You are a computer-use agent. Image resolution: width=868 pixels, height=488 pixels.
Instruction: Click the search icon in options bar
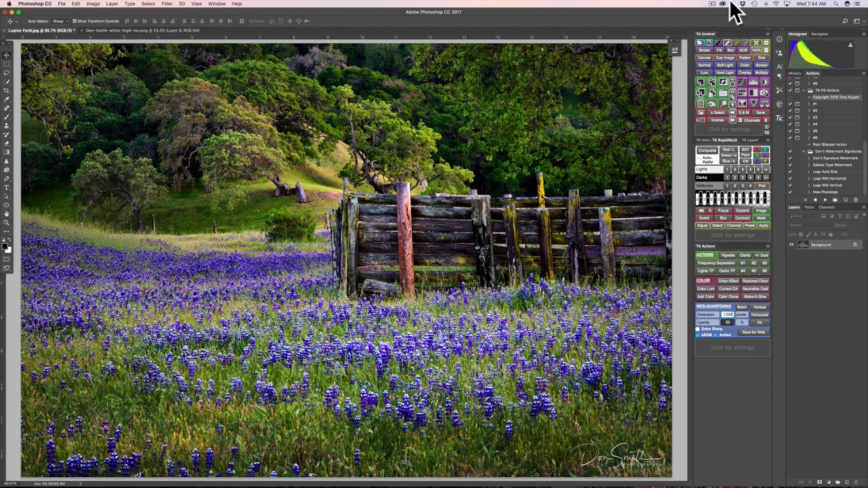[x=846, y=21]
